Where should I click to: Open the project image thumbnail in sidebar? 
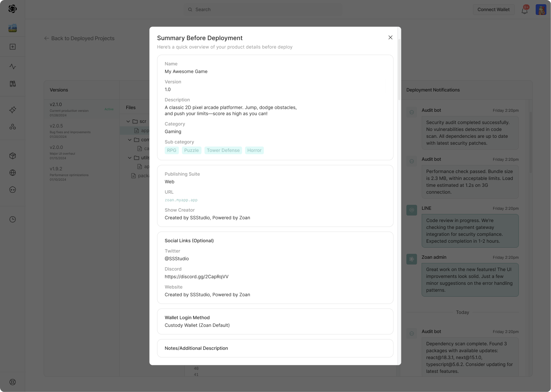coord(13,28)
